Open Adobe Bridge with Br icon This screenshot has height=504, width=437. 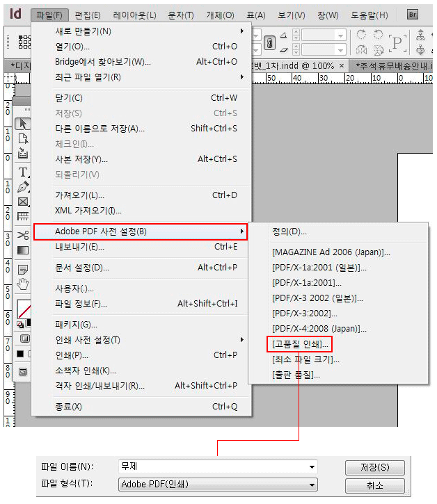coord(413,15)
